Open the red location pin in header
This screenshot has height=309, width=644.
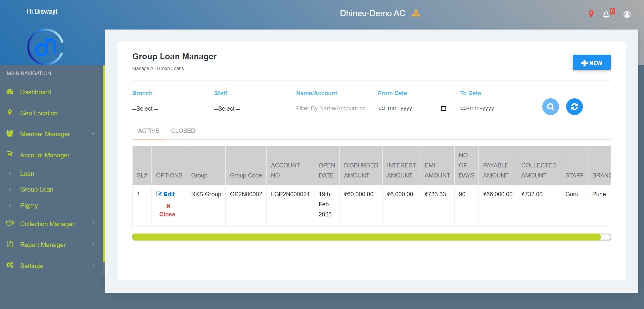pos(591,14)
